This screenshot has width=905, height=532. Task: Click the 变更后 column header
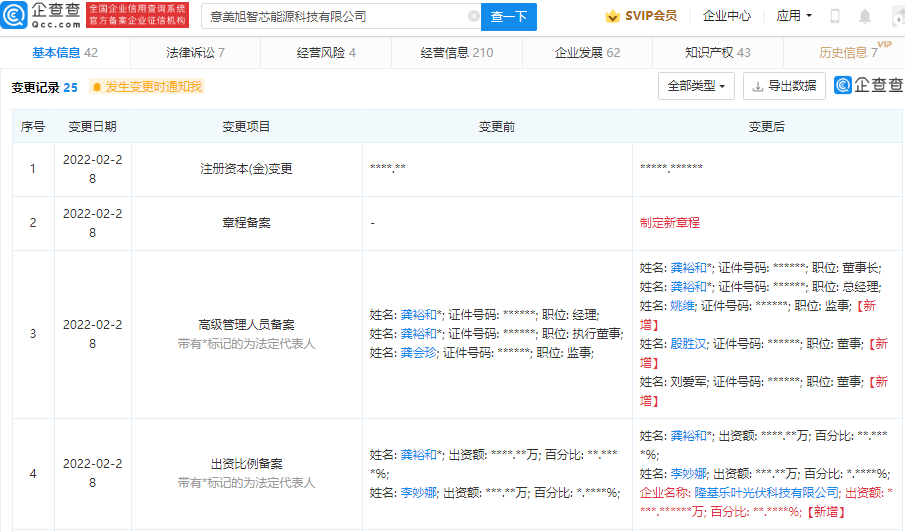point(767,126)
